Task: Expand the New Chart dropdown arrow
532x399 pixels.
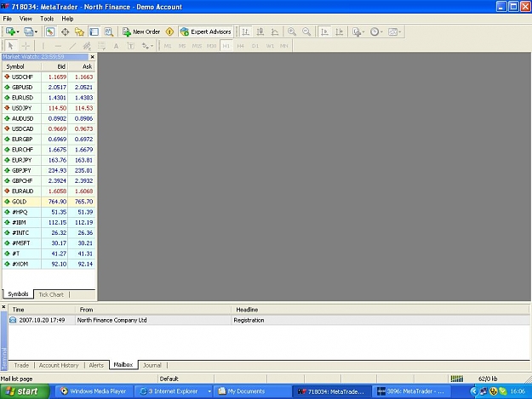Action: [18, 32]
